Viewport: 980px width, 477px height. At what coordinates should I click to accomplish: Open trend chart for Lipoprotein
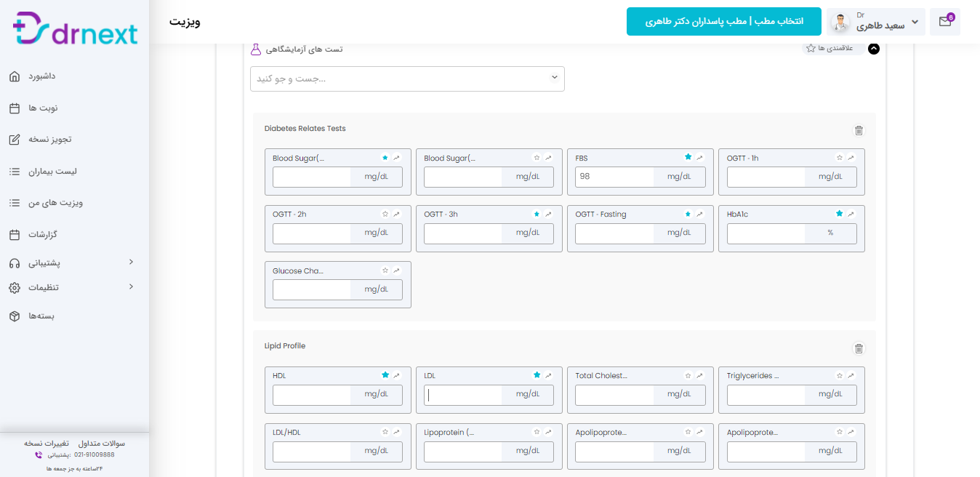[x=548, y=432]
